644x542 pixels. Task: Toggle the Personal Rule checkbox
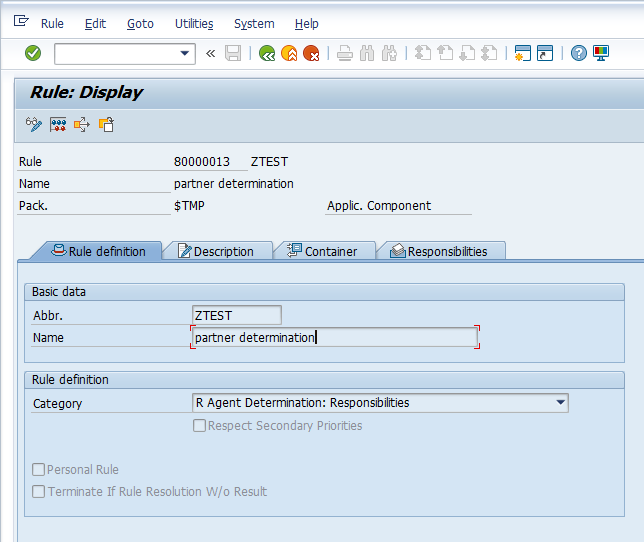coord(39,469)
